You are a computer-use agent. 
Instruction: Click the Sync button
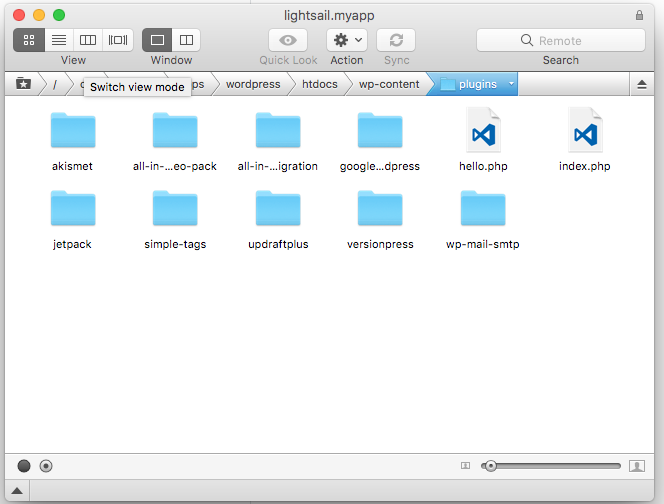[x=396, y=40]
